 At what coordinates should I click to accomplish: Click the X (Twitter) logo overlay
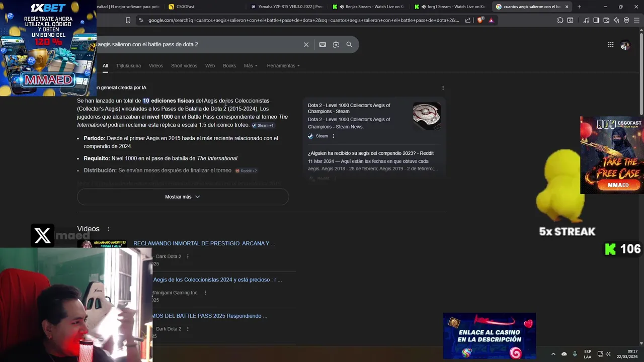pos(43,235)
